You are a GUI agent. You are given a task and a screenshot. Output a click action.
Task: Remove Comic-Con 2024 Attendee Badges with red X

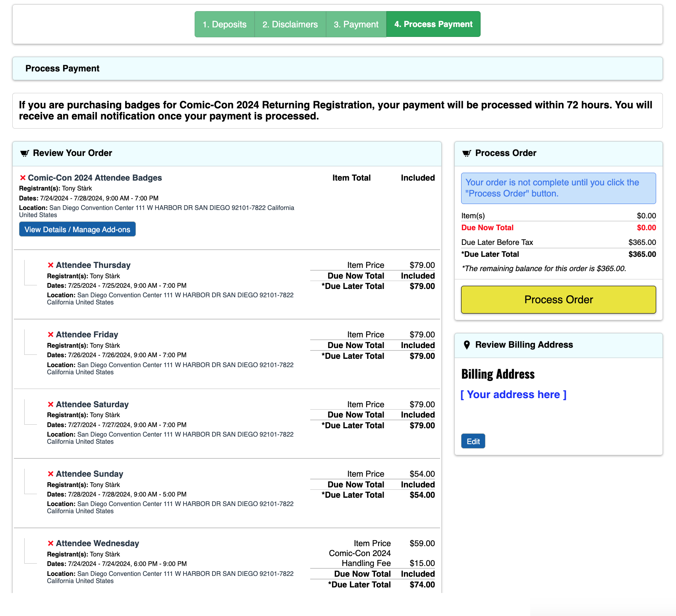[23, 178]
